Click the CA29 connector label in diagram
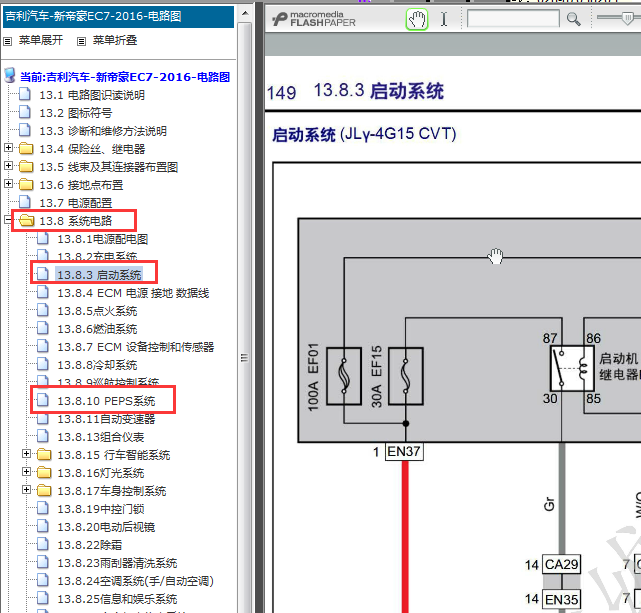The height and width of the screenshot is (613, 641). click(x=561, y=564)
